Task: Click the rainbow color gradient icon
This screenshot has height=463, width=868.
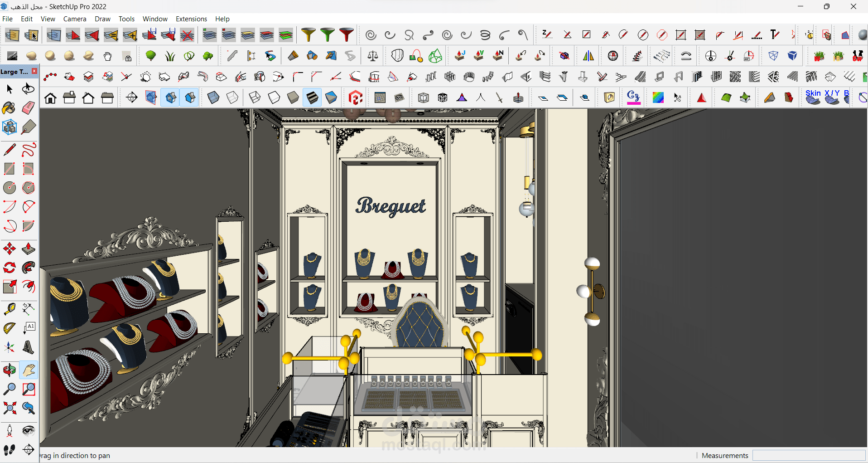Action: tap(658, 97)
